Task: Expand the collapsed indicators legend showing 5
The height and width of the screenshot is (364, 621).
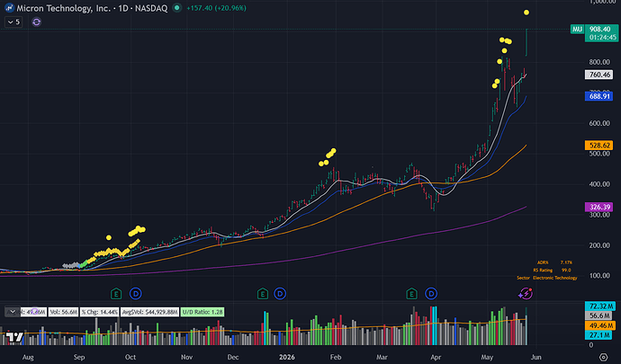Action: point(13,22)
